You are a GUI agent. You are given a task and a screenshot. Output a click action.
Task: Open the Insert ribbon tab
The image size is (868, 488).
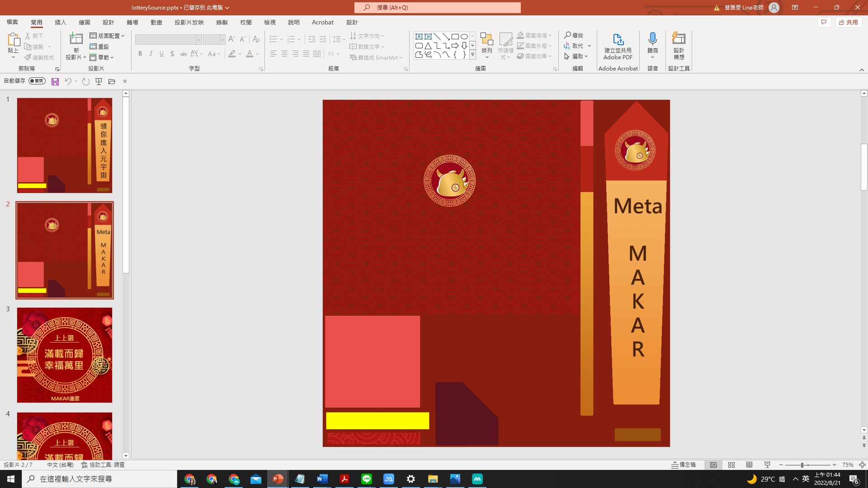[x=60, y=23]
